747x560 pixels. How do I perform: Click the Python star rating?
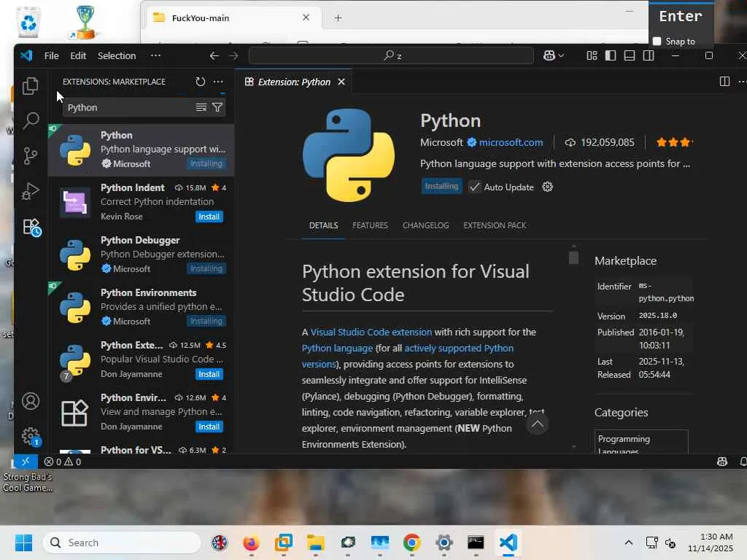(673, 142)
